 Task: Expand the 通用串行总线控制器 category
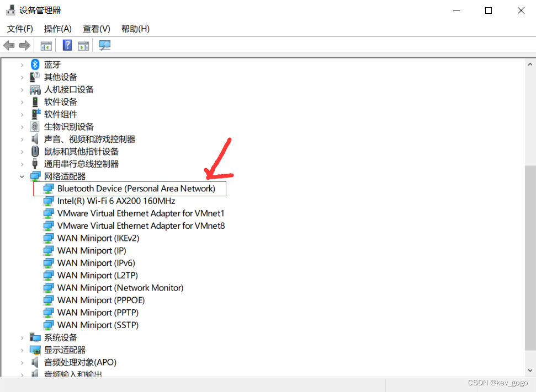click(x=22, y=164)
